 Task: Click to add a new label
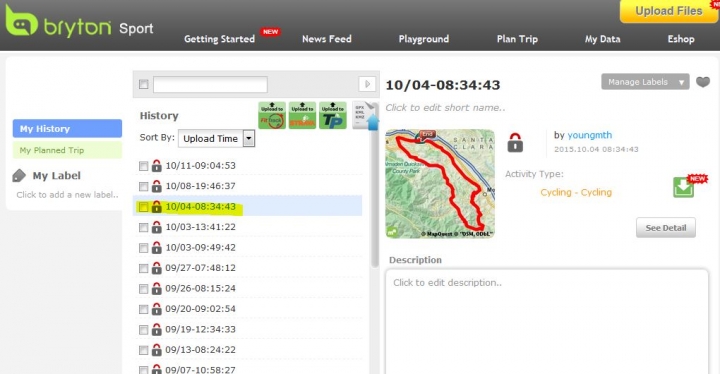[x=68, y=195]
